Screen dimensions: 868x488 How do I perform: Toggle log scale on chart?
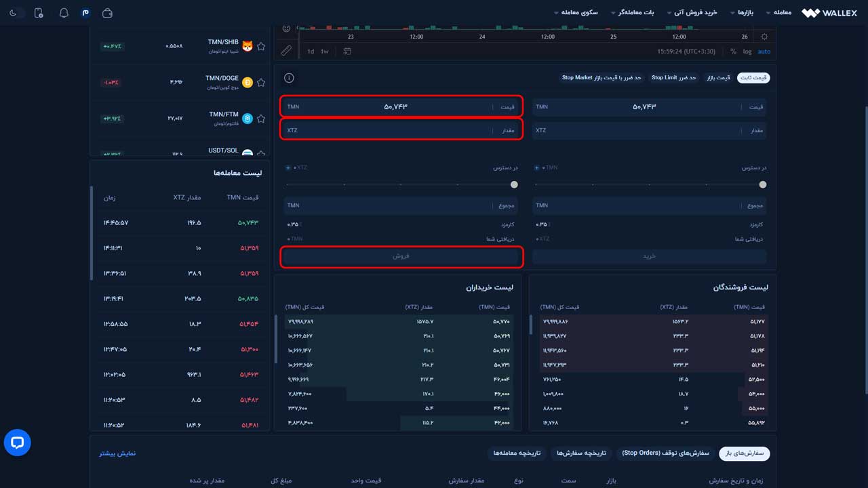click(747, 52)
